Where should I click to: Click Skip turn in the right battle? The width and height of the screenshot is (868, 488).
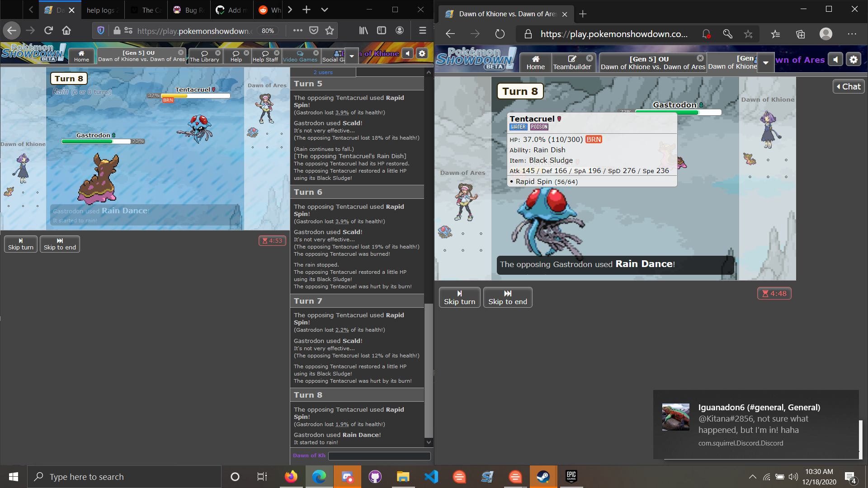[459, 297]
